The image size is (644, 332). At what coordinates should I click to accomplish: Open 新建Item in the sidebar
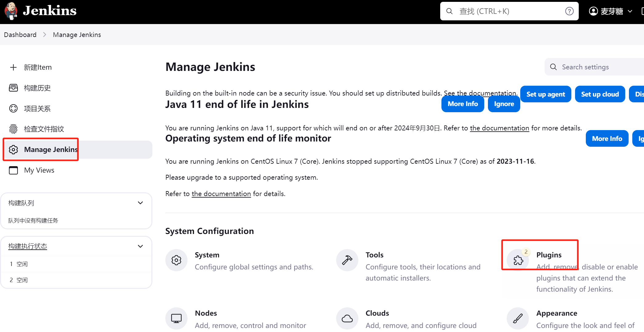click(x=38, y=67)
